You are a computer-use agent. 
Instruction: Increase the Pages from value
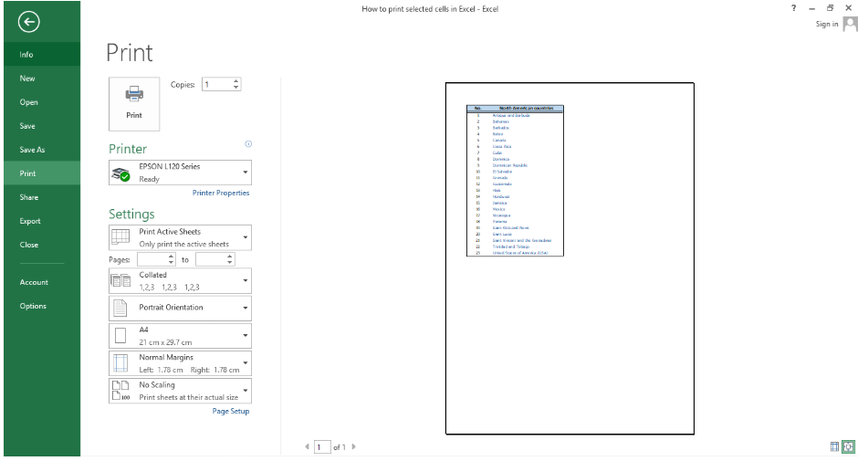pyautogui.click(x=171, y=257)
